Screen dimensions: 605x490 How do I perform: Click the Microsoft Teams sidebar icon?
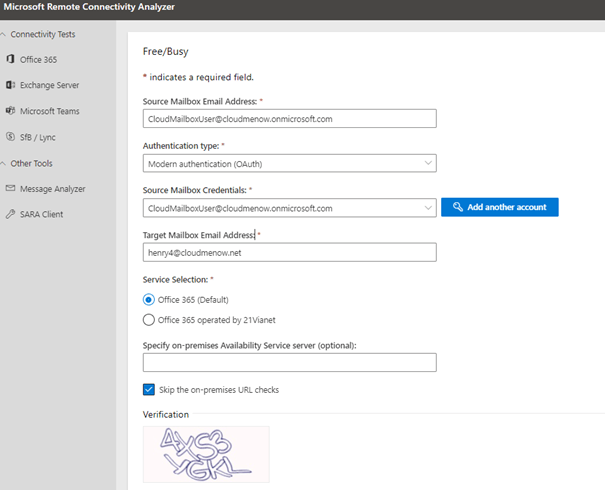(10, 111)
